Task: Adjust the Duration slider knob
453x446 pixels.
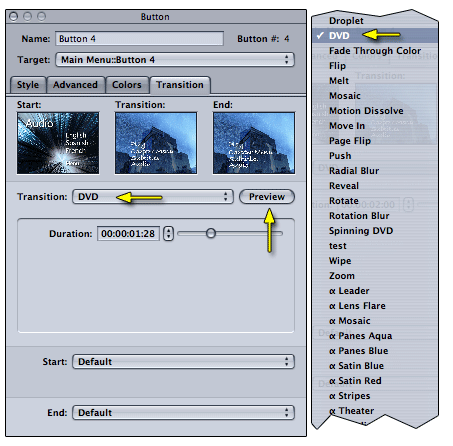Action: [x=211, y=233]
